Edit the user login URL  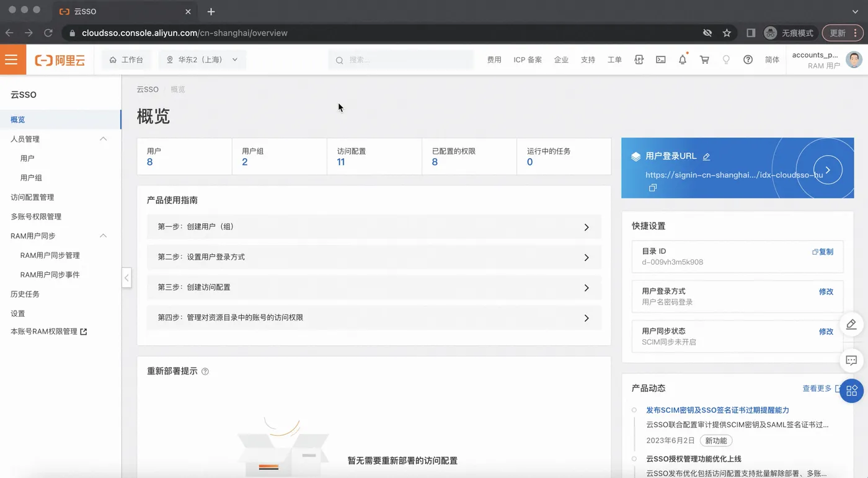tap(706, 157)
